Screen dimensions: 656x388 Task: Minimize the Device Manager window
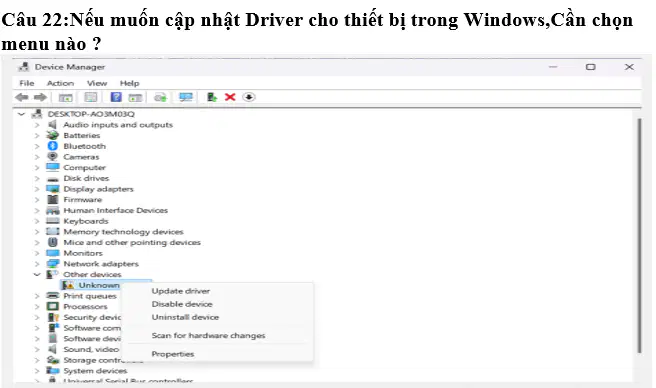[553, 67]
